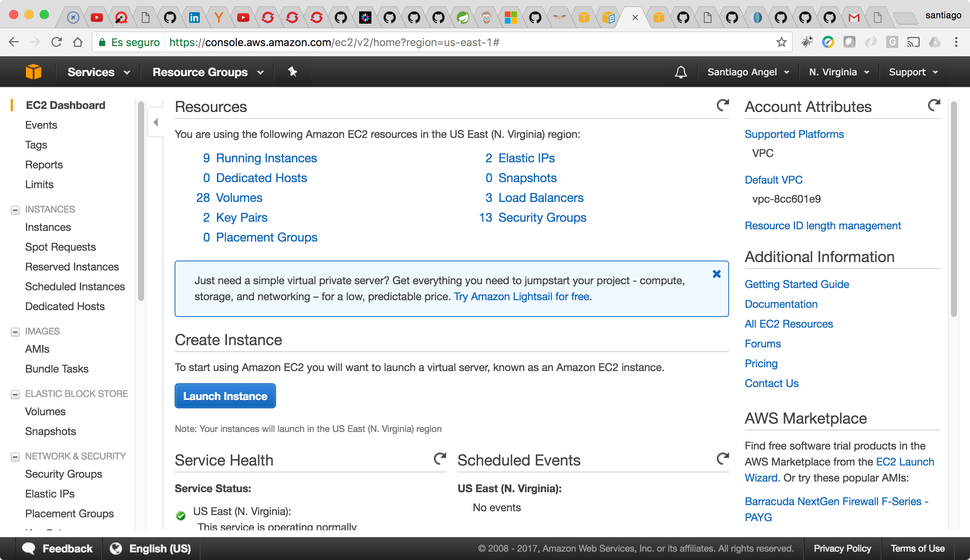Open the browser home page
Viewport: 970px width, 560px height.
(x=78, y=42)
